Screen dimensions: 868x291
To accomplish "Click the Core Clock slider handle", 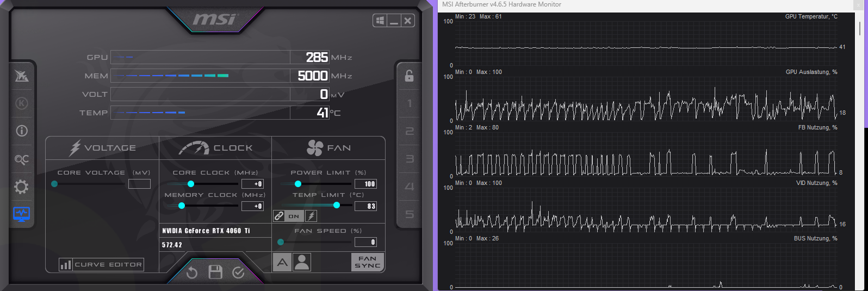I will pos(191,184).
